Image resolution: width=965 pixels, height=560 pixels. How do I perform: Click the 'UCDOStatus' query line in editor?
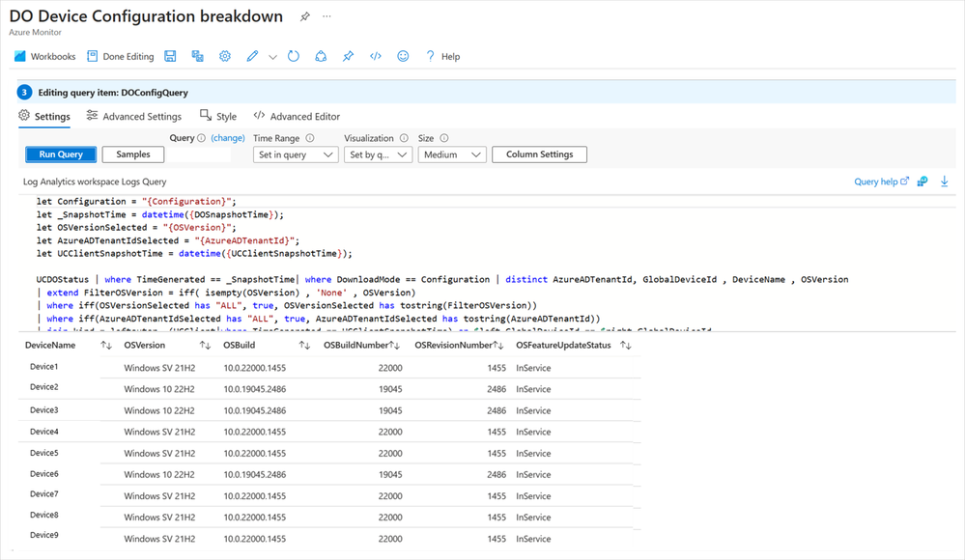[441, 279]
